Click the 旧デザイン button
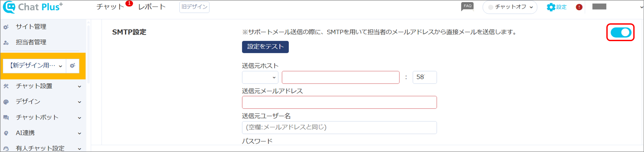Screen dimensions: 644x152 click(194, 7)
